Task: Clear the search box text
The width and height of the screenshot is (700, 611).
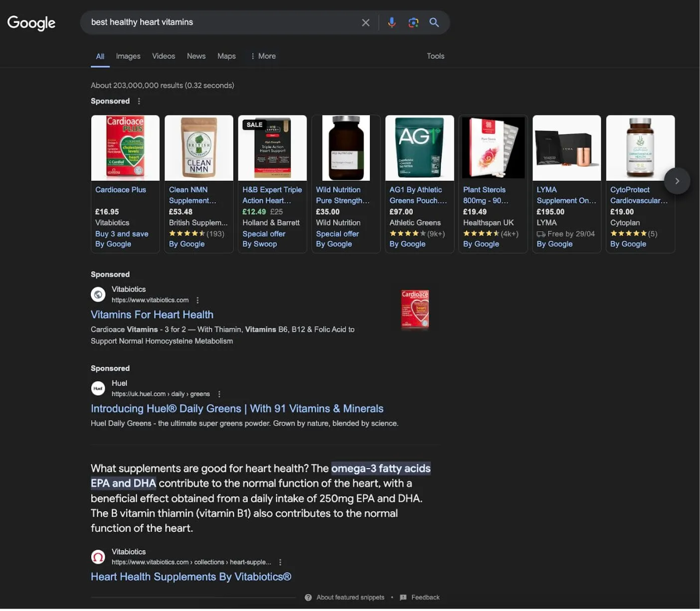Action: (365, 22)
